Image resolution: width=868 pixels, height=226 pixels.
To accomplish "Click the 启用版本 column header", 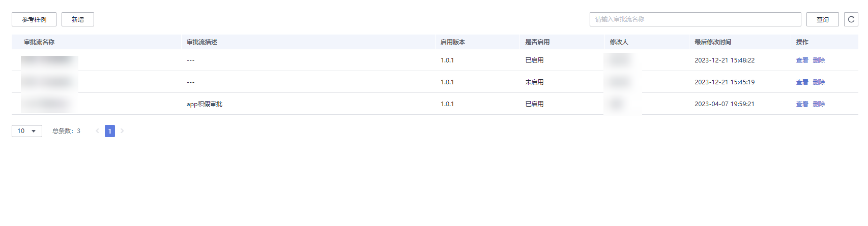I will 453,42.
